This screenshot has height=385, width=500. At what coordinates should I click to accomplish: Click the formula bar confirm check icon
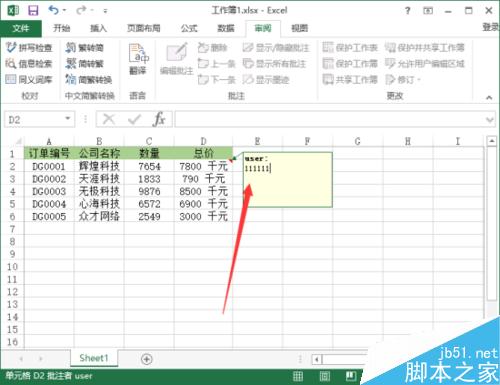pos(134,119)
